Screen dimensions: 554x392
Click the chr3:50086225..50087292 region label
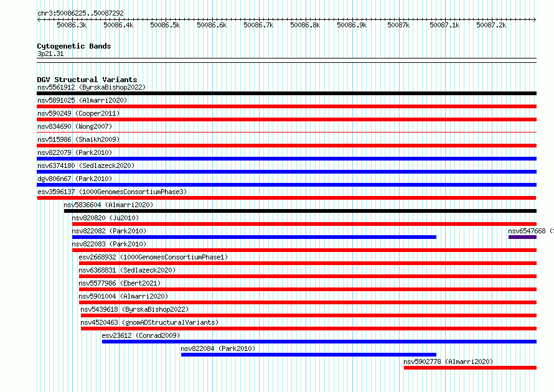point(80,13)
